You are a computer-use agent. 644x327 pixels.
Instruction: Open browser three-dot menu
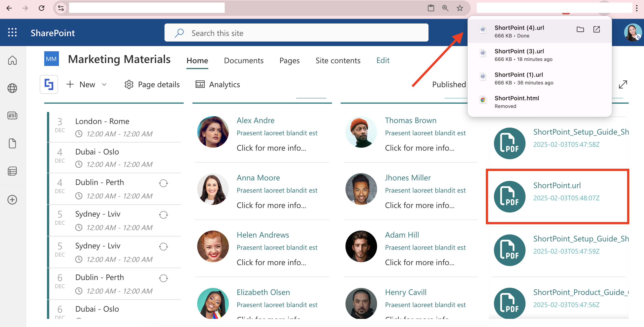(x=637, y=8)
